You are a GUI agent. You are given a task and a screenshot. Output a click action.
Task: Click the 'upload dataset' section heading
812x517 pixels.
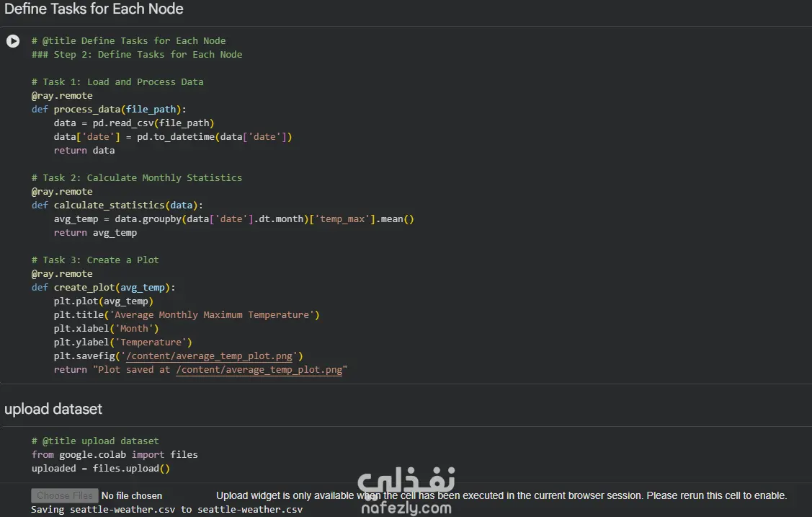point(53,410)
